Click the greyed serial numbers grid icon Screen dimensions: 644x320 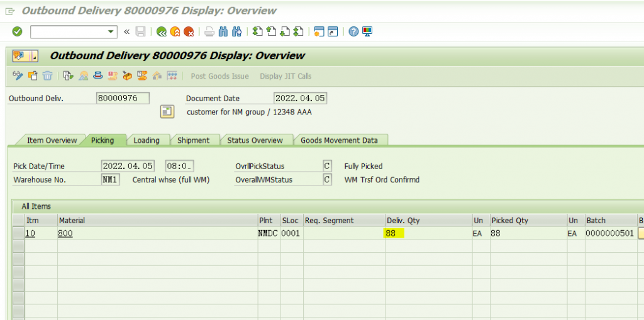(172, 76)
